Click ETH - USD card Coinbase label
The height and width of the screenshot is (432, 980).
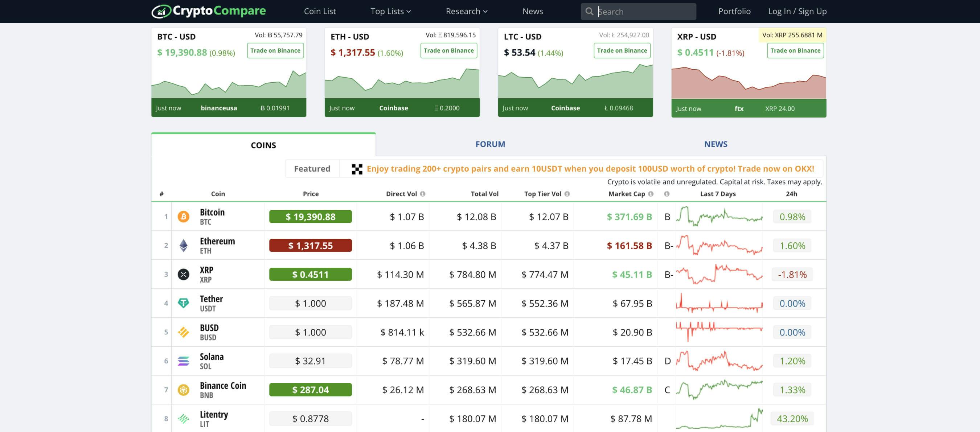click(393, 108)
